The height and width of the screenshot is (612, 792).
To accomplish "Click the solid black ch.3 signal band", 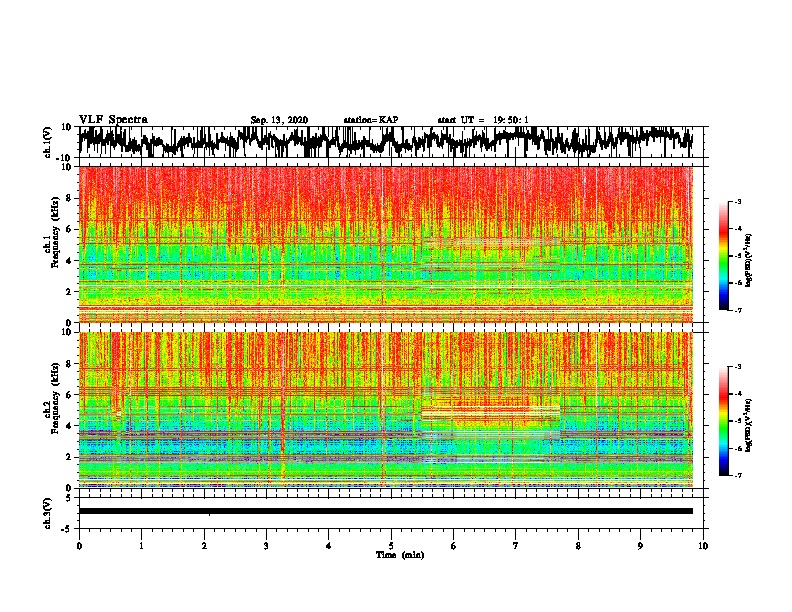I will (386, 511).
